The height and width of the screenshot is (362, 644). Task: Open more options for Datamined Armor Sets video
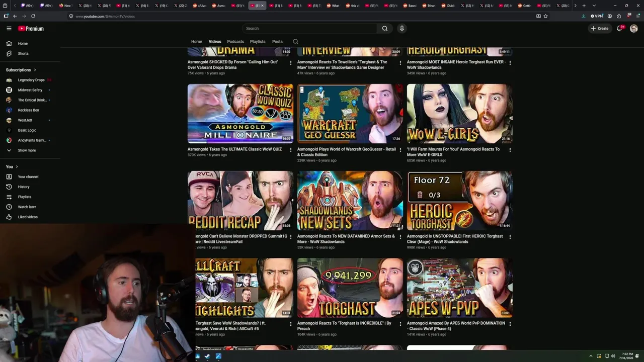coord(400,237)
